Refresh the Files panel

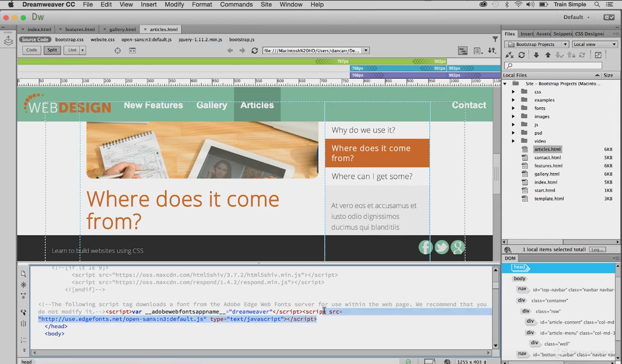[x=521, y=55]
